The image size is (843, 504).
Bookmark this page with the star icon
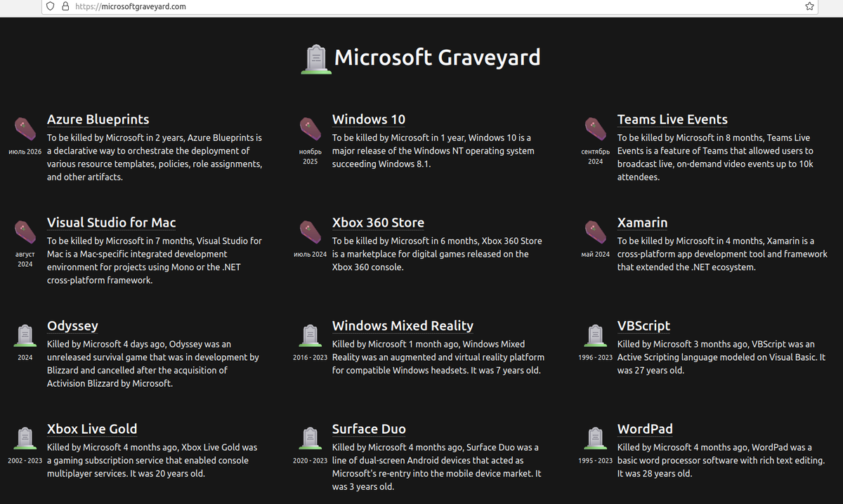click(x=809, y=6)
